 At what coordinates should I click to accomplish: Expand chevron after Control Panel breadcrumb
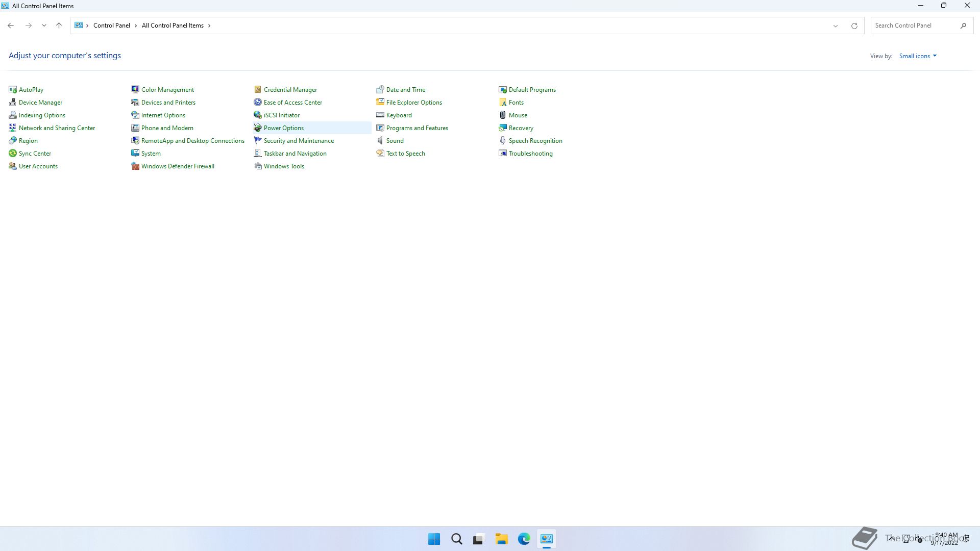click(x=136, y=26)
